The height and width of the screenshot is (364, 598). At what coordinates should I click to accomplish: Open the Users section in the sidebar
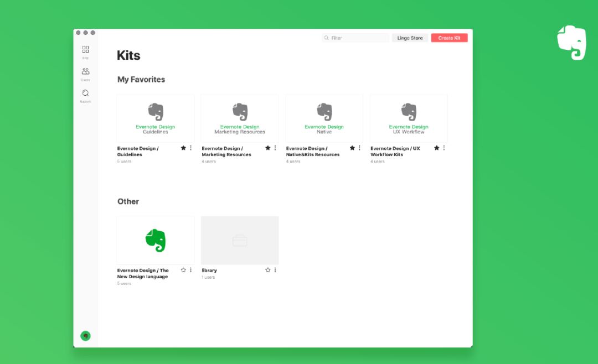click(85, 74)
